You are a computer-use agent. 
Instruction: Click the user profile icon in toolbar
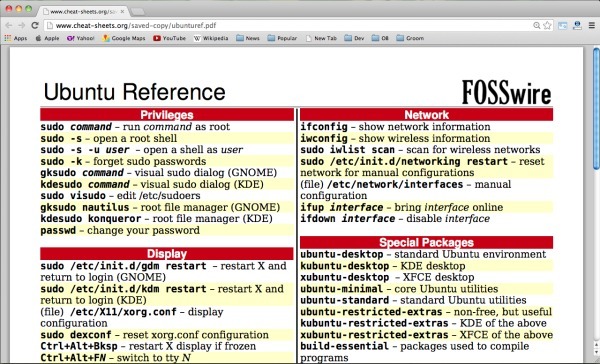coord(577,26)
